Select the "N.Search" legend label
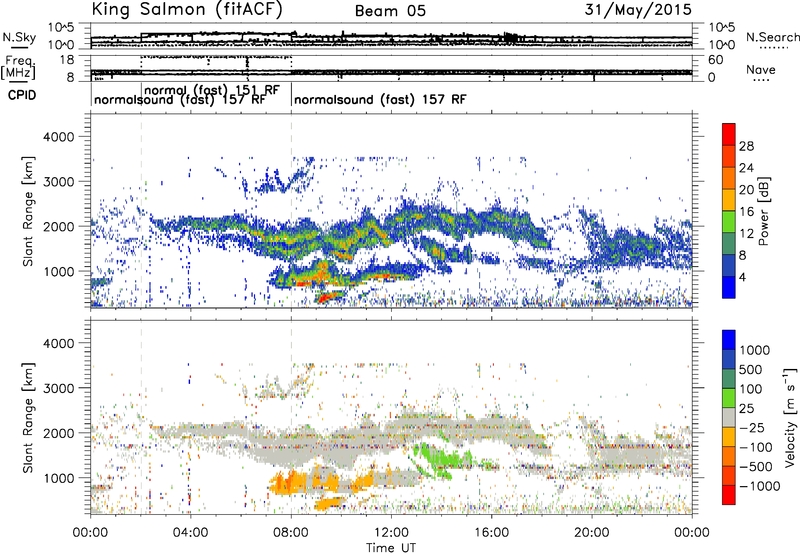The width and height of the screenshot is (800, 554). pos(772,37)
